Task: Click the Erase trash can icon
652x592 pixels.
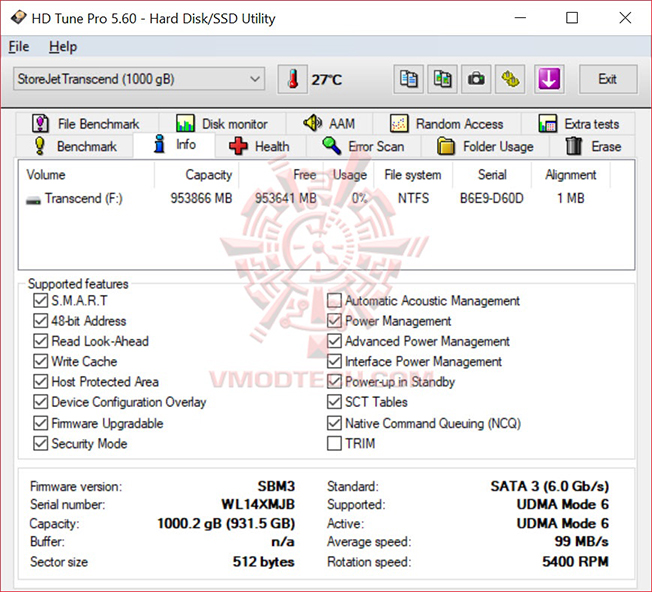Action: [x=574, y=146]
